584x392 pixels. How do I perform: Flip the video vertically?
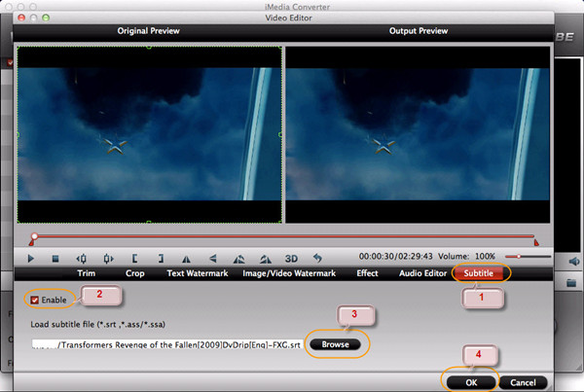click(212, 258)
